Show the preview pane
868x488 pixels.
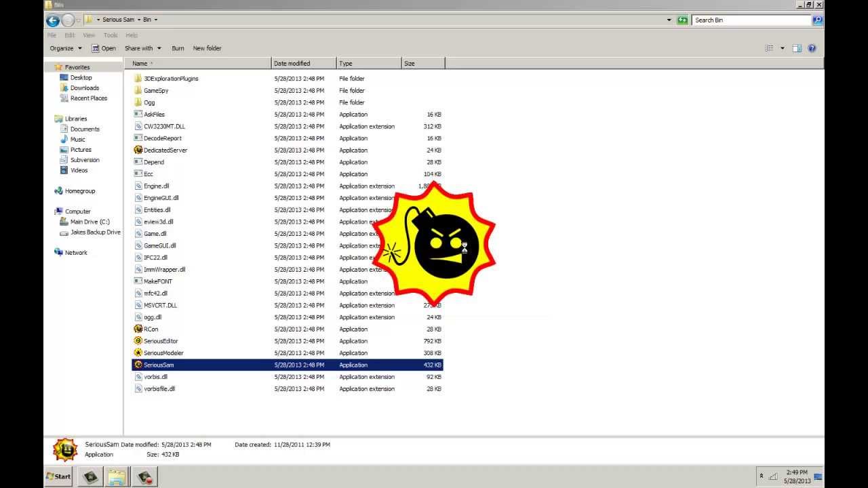796,48
